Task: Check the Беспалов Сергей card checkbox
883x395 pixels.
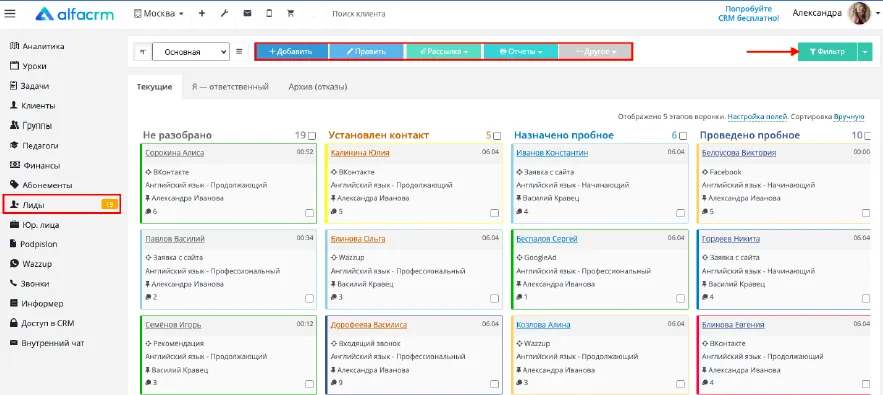Action: [x=680, y=299]
